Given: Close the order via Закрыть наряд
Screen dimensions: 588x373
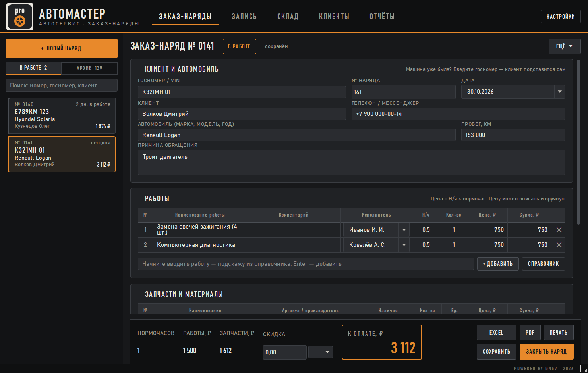Looking at the screenshot, I should click(x=547, y=352).
